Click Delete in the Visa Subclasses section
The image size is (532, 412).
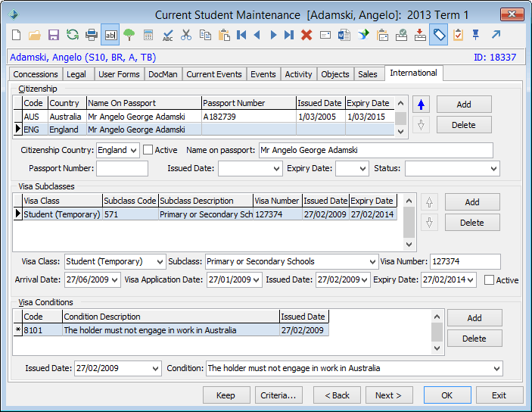472,223
